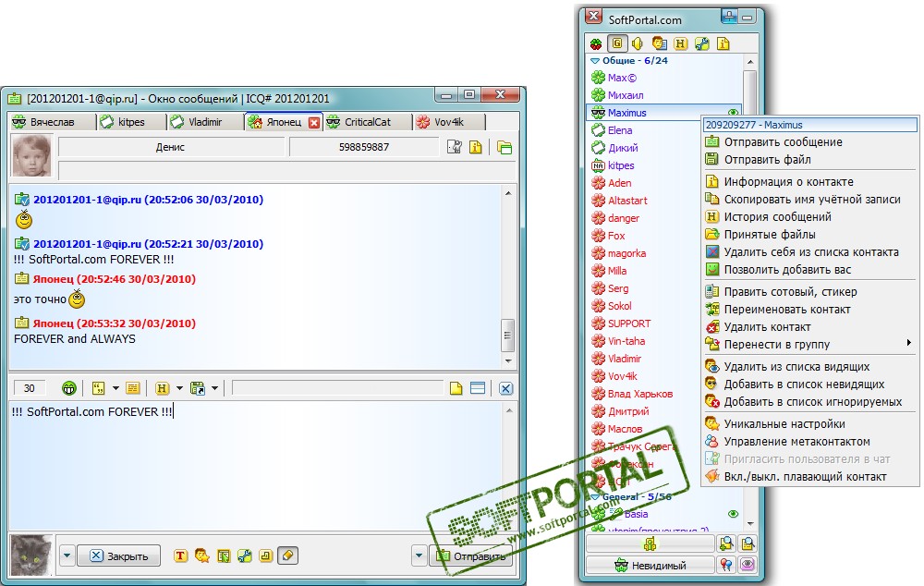Click the contact list scrollbar up arrow
The width and height of the screenshot is (924, 586).
(x=749, y=61)
